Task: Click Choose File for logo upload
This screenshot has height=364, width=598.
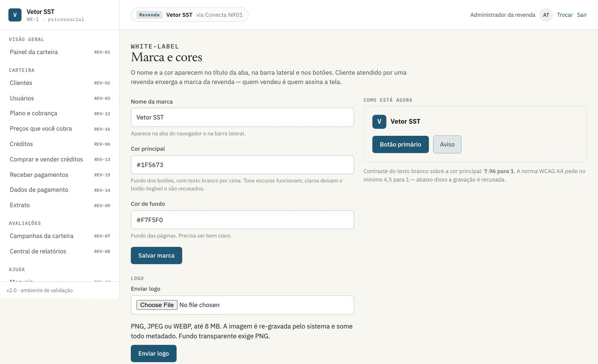Action: pyautogui.click(x=157, y=305)
